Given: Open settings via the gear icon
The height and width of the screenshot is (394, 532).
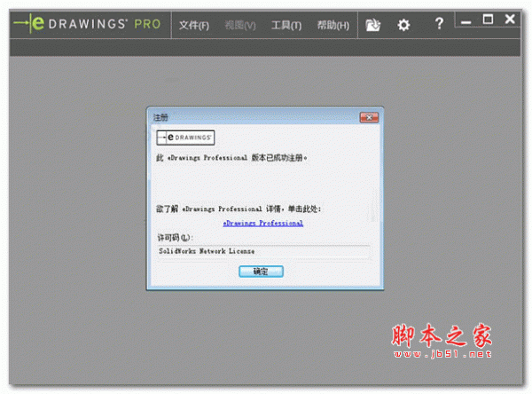Looking at the screenshot, I should pyautogui.click(x=403, y=25).
